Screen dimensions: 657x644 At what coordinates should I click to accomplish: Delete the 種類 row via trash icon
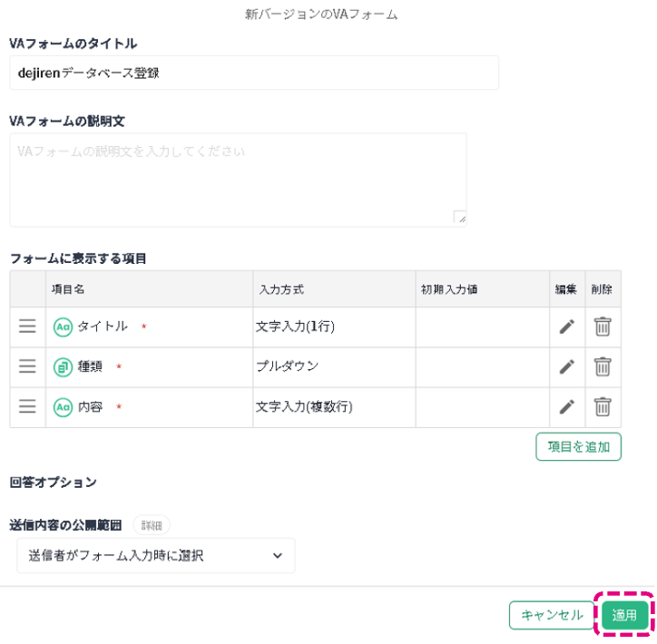coord(603,366)
